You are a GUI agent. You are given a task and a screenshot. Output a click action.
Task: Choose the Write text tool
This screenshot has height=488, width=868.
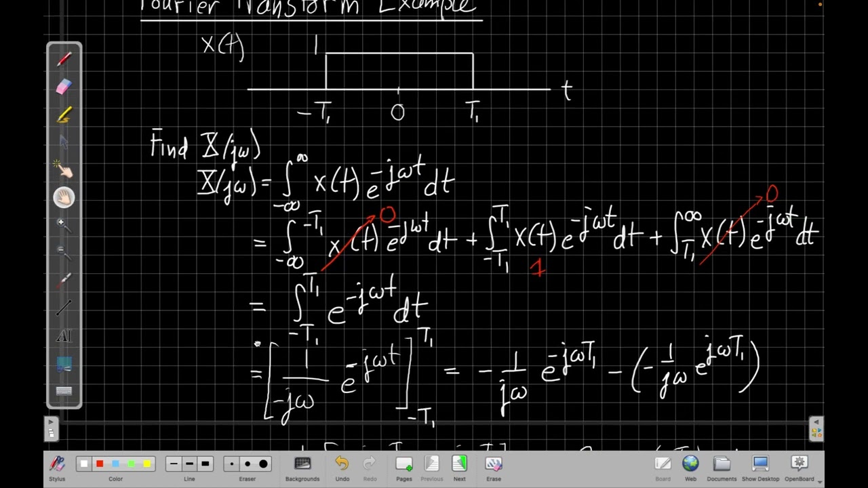[64, 336]
